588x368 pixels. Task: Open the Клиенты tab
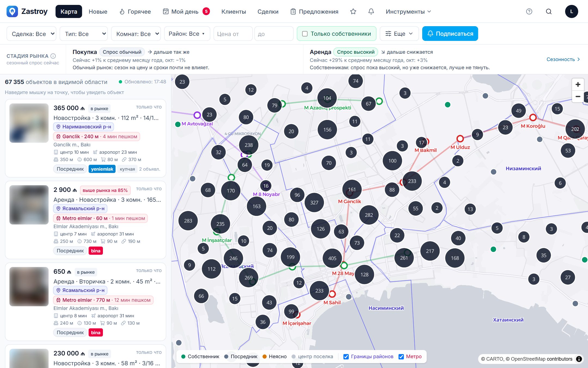(234, 11)
